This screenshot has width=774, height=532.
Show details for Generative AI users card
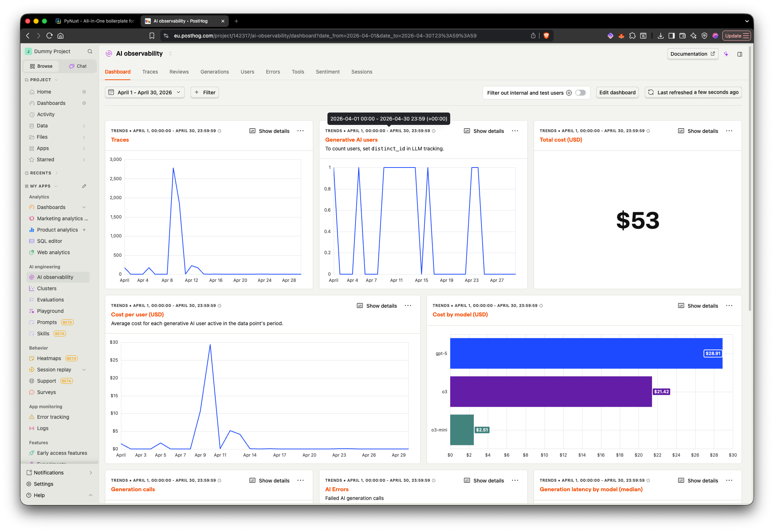click(484, 131)
